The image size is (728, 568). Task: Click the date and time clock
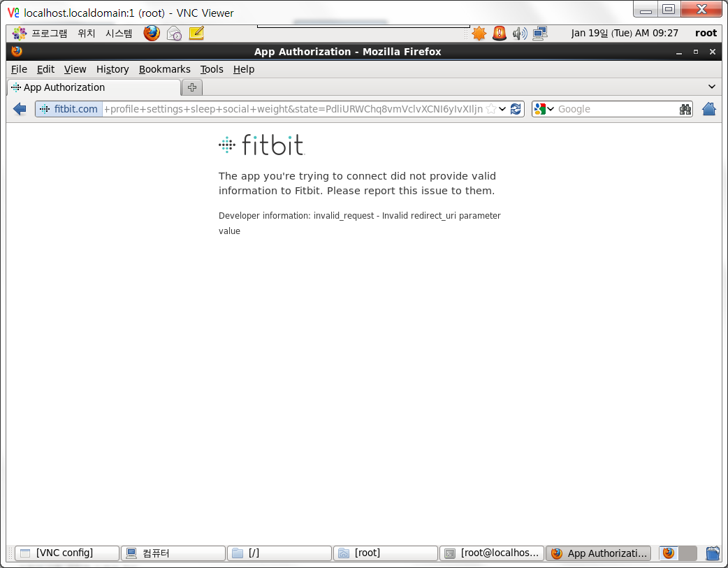click(625, 33)
